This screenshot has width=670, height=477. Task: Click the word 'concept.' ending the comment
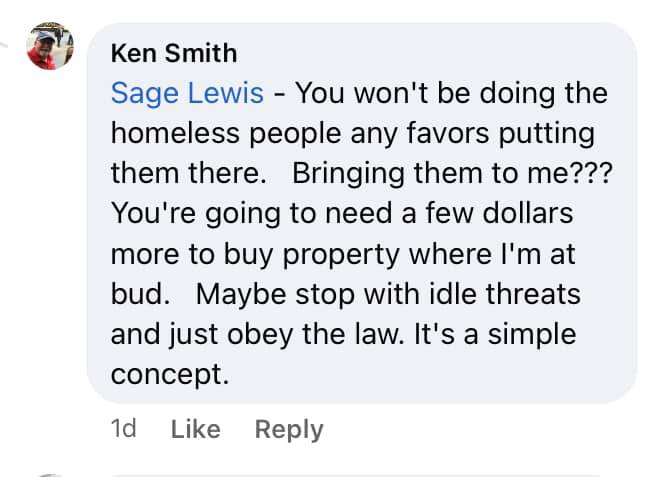pyautogui.click(x=170, y=375)
